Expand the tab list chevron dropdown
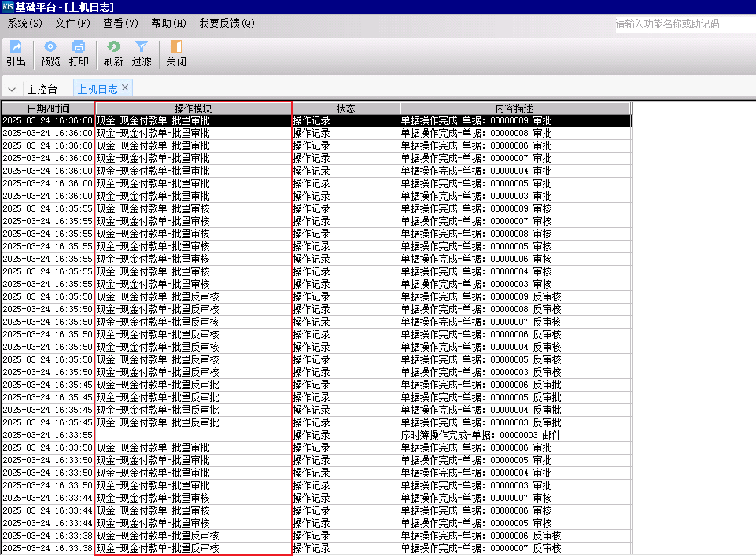 pyautogui.click(x=12, y=89)
